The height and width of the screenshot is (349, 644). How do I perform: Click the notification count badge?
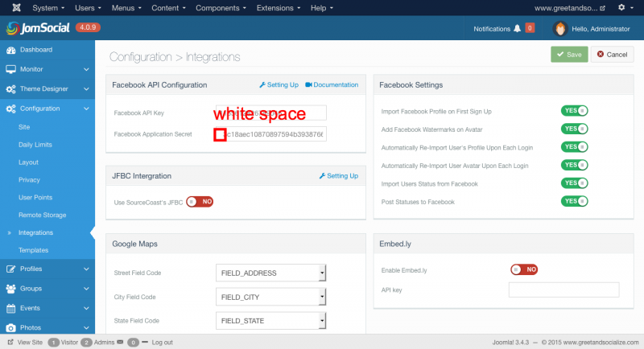[530, 28]
